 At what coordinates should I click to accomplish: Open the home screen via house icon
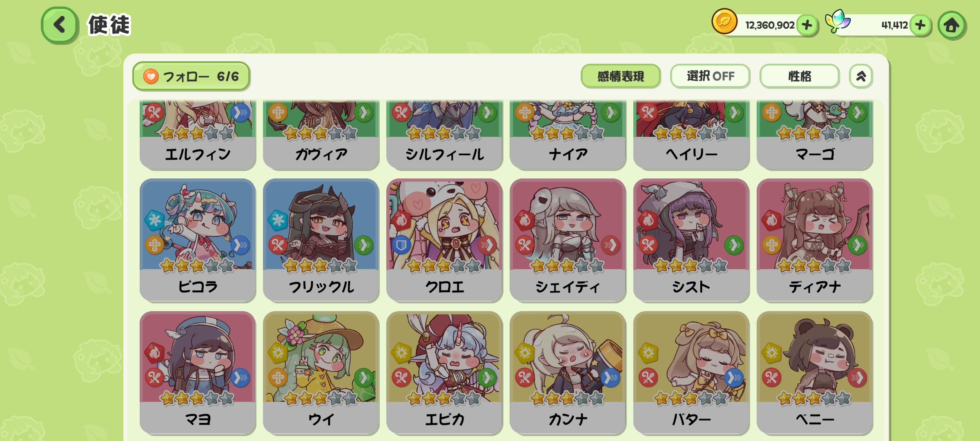point(951,25)
